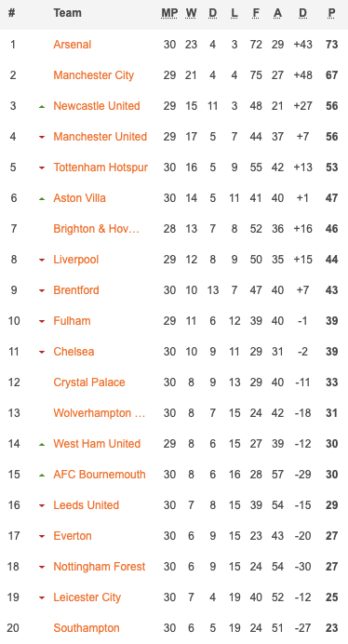Click the Nottingham Forest link
Viewport: 348px width, 644px height.
point(100,567)
